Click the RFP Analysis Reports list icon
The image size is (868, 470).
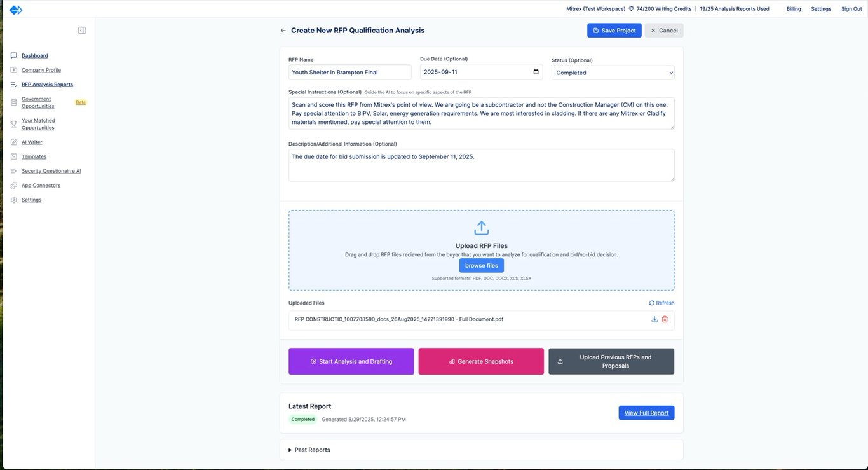click(14, 85)
